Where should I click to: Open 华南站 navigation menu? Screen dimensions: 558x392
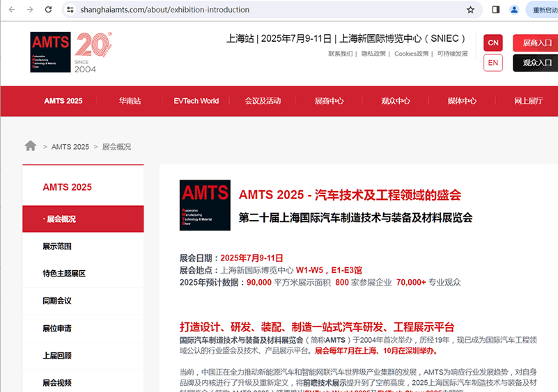point(130,101)
